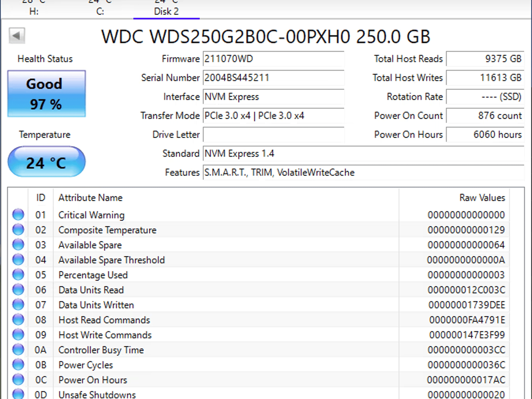This screenshot has width=532, height=399.
Task: Click raw value 0000001739DEE
Action: coord(467,305)
